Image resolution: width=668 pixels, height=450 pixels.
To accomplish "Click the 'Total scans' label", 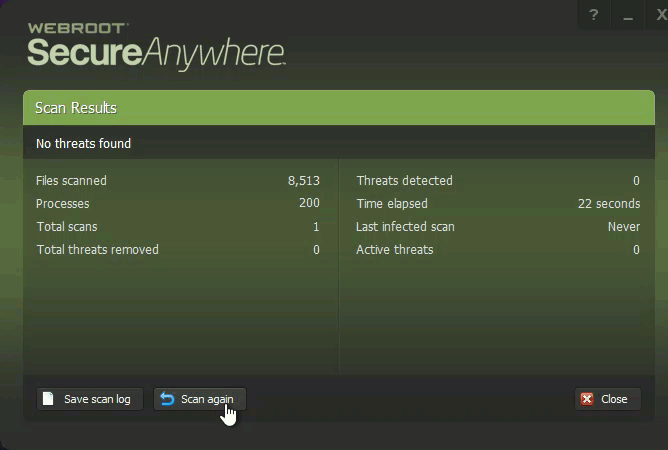I will (67, 227).
